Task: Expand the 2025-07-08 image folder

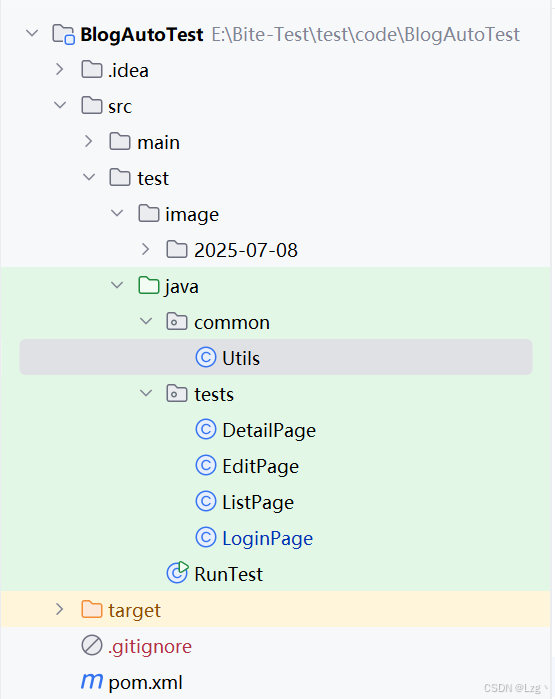Action: tap(145, 249)
